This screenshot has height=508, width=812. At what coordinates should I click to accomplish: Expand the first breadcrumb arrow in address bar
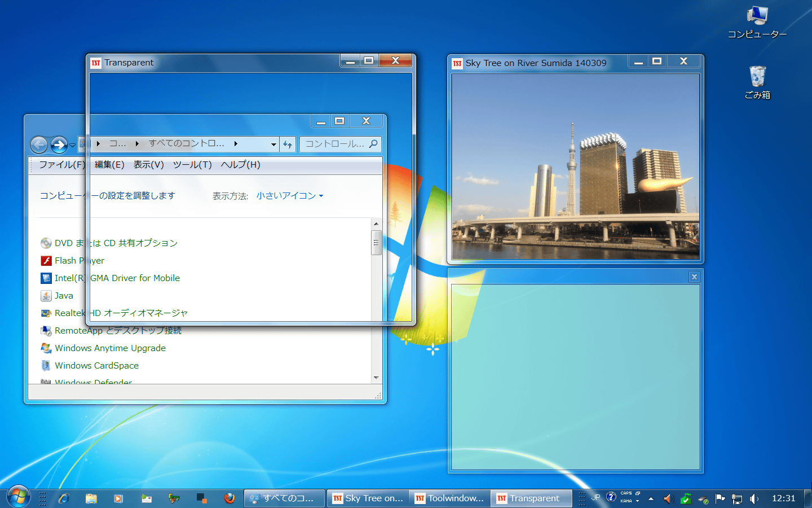[x=98, y=144]
